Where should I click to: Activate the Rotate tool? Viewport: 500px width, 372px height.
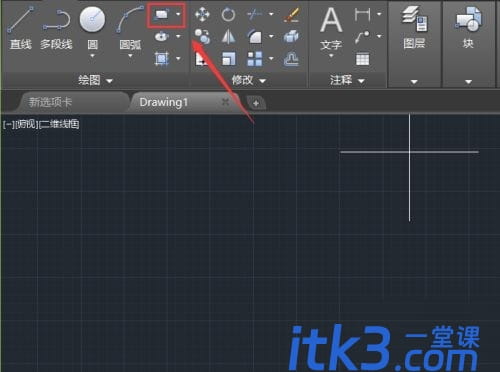228,14
